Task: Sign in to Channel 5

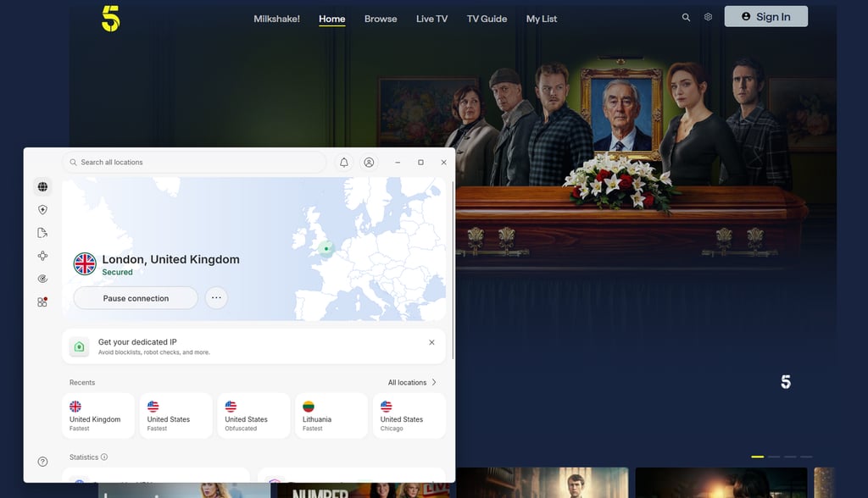Action: pos(765,17)
